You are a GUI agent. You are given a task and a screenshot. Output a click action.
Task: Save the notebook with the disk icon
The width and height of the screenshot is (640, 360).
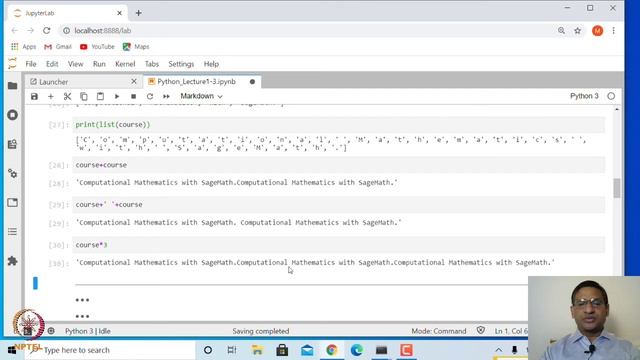tap(34, 96)
